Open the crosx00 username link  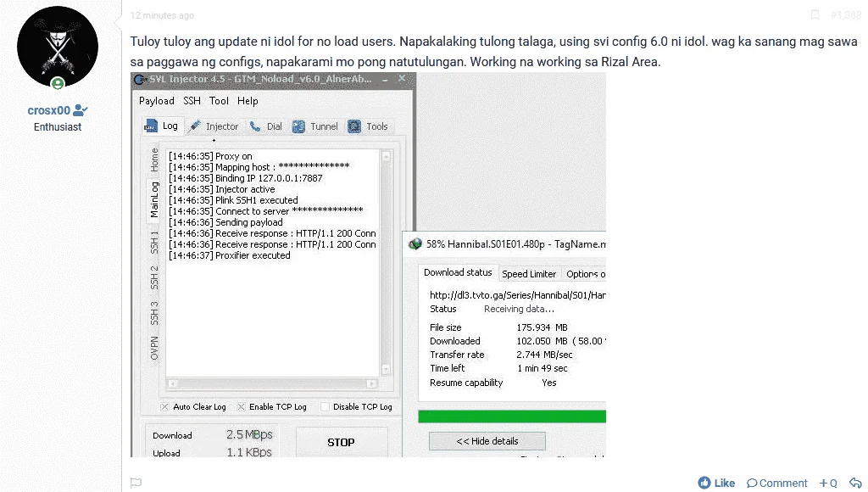tap(48, 110)
